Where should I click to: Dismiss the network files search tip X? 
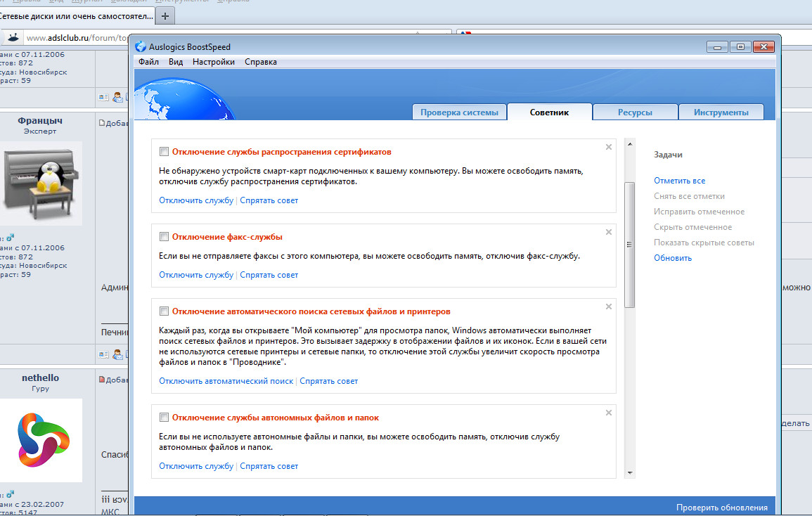609,307
